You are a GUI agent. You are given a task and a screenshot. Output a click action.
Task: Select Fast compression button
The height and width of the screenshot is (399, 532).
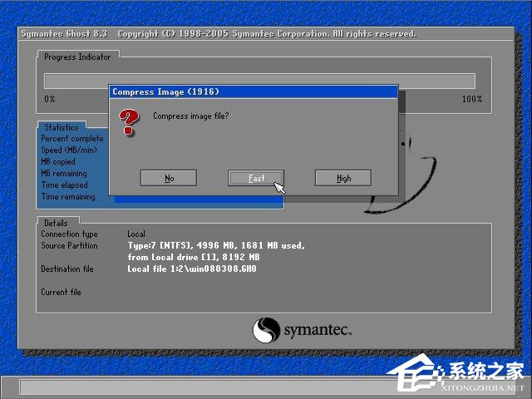(256, 178)
